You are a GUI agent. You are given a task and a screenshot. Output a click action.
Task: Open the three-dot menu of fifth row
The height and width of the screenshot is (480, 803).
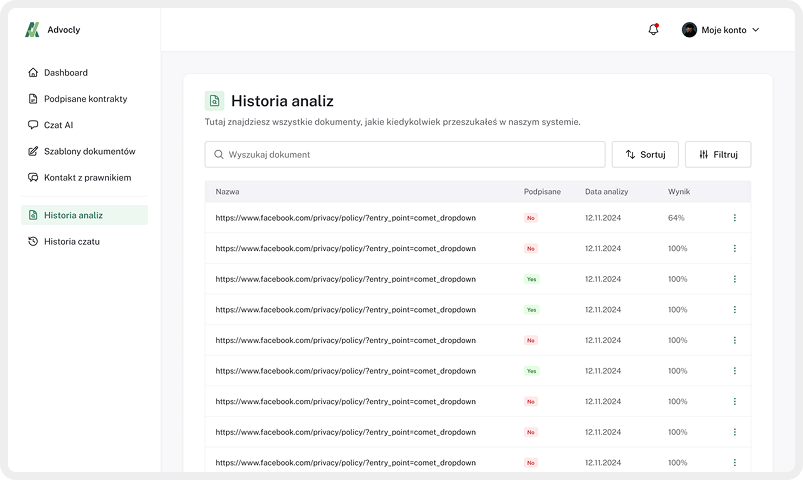point(735,340)
